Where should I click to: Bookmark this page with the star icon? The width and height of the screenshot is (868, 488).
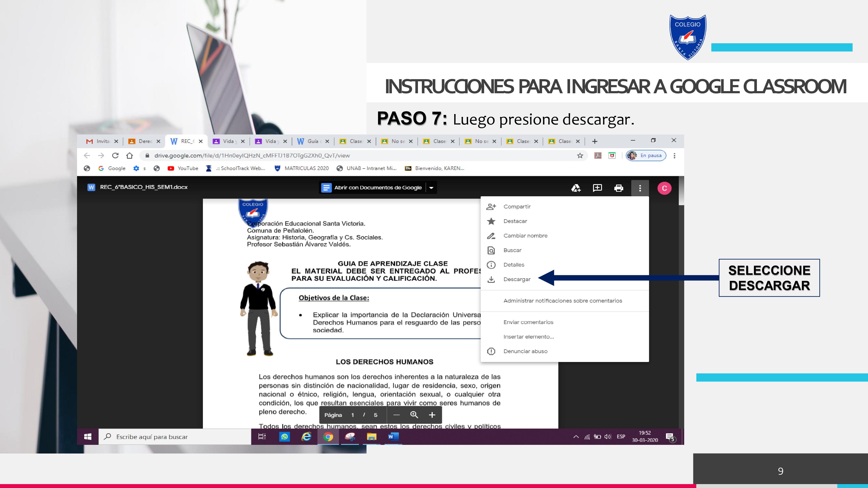pyautogui.click(x=580, y=155)
